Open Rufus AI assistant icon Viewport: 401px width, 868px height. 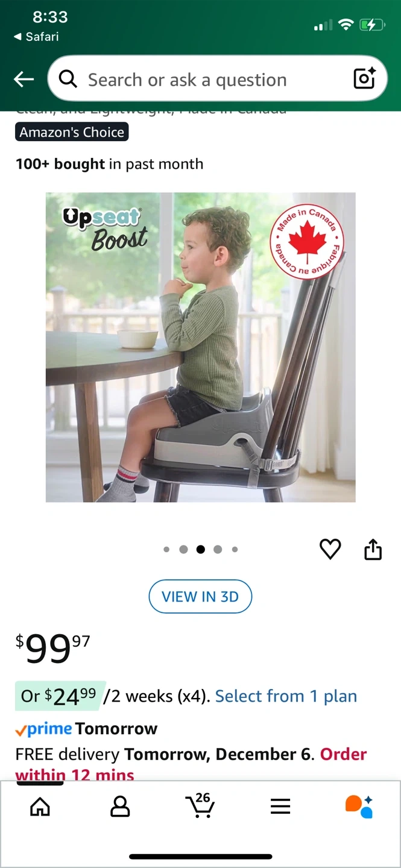tap(359, 807)
